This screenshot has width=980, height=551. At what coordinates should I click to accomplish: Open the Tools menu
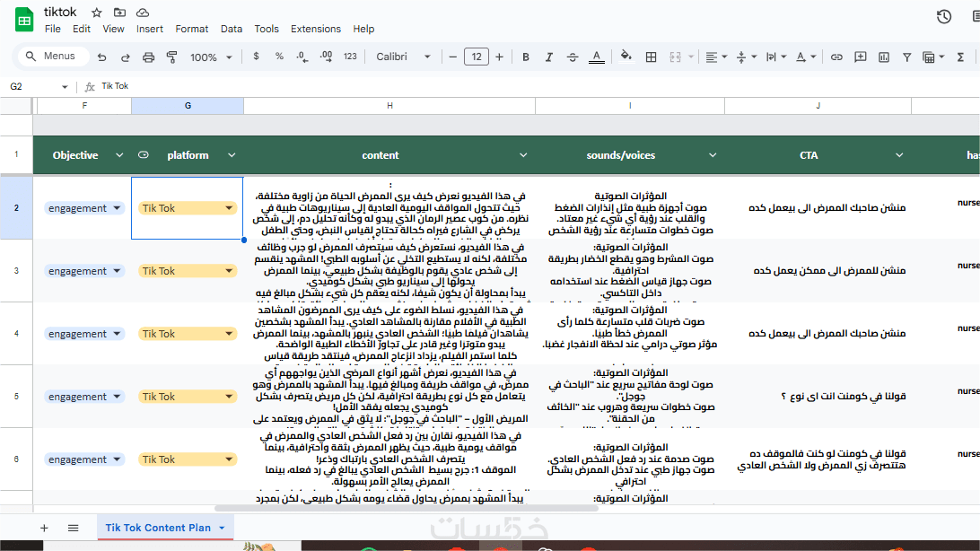[x=267, y=29]
